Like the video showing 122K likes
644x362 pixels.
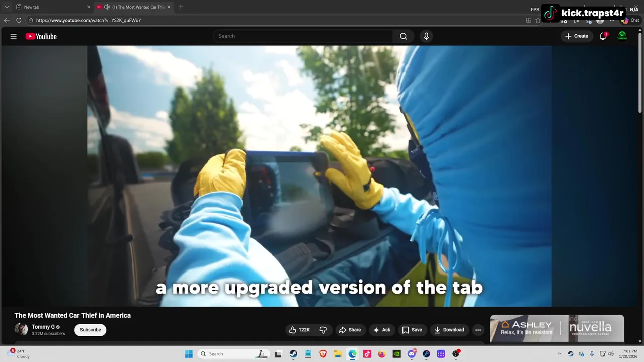click(299, 330)
